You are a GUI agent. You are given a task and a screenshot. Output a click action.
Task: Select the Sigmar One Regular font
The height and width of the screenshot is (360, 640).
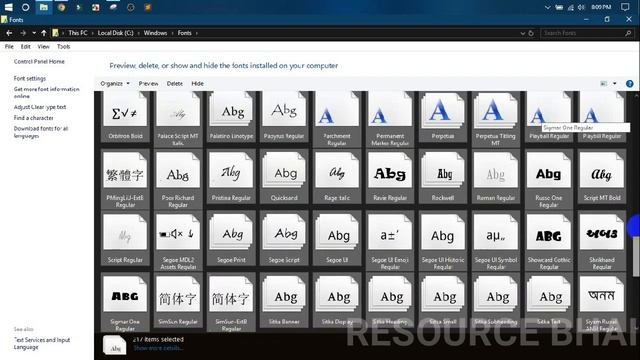[x=125, y=302]
